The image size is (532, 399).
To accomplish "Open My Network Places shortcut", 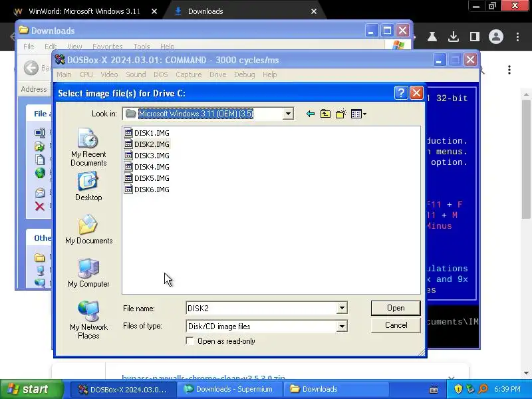I will (88, 320).
